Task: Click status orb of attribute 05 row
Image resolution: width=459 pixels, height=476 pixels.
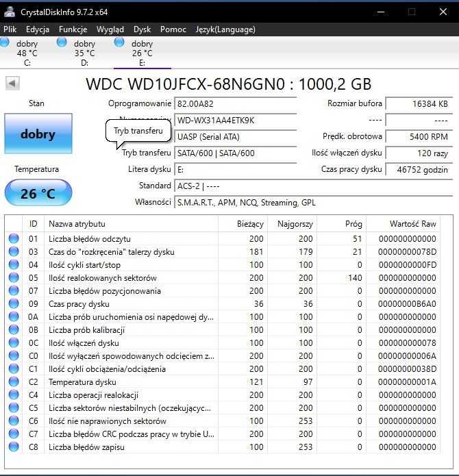Action: pos(14,277)
